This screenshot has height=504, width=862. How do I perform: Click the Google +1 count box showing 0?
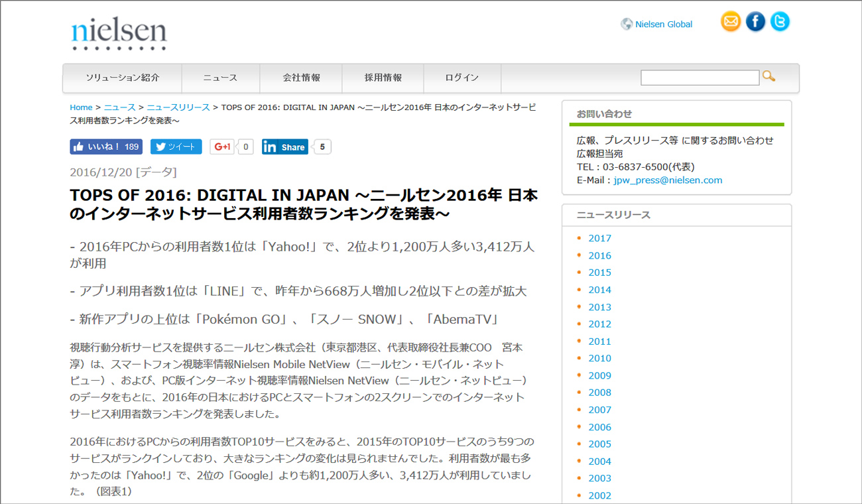pyautogui.click(x=245, y=147)
